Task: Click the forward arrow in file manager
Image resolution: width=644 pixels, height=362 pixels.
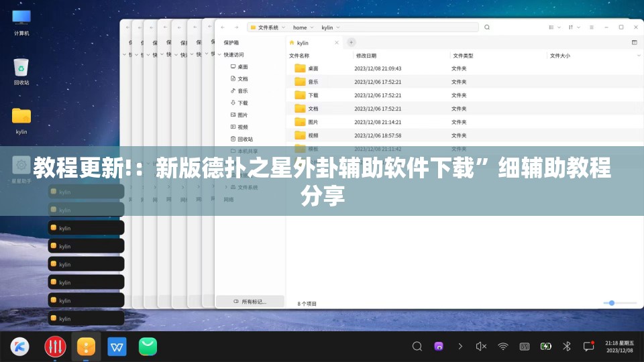Action: click(237, 27)
